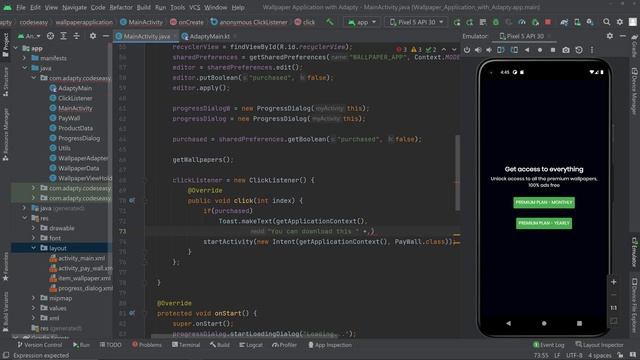Toggle the Device File Explorer side tab
The width and height of the screenshot is (640, 360).
635,305
